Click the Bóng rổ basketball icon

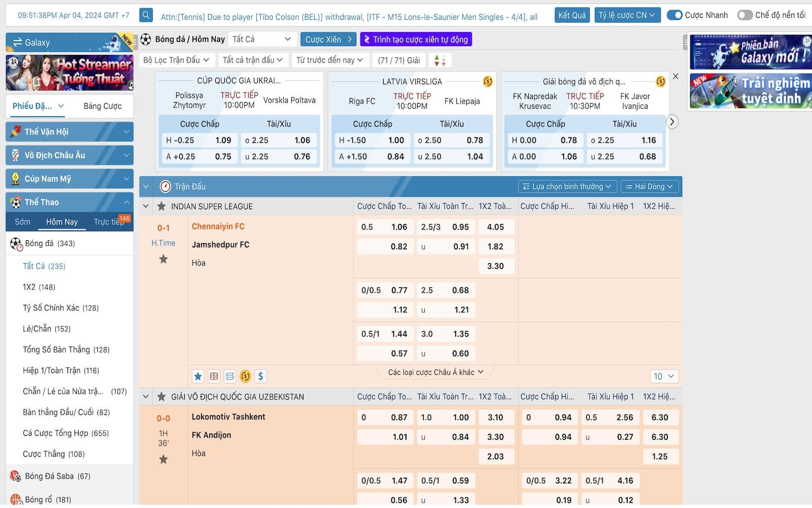[16, 500]
